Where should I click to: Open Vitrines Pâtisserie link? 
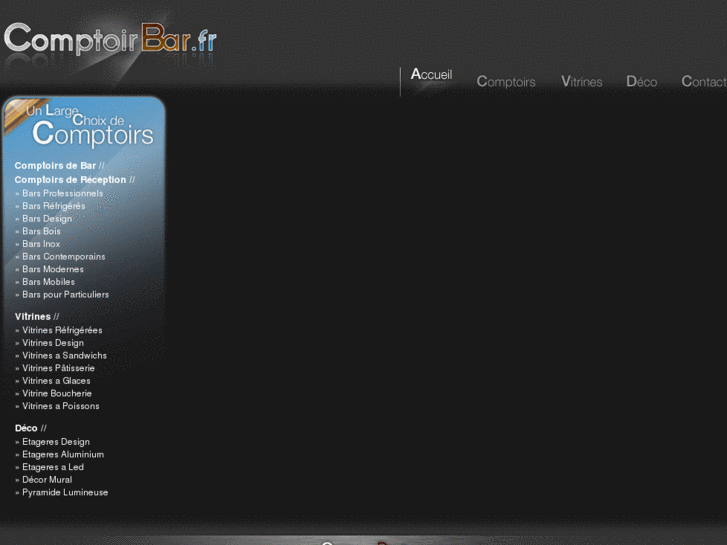58,368
